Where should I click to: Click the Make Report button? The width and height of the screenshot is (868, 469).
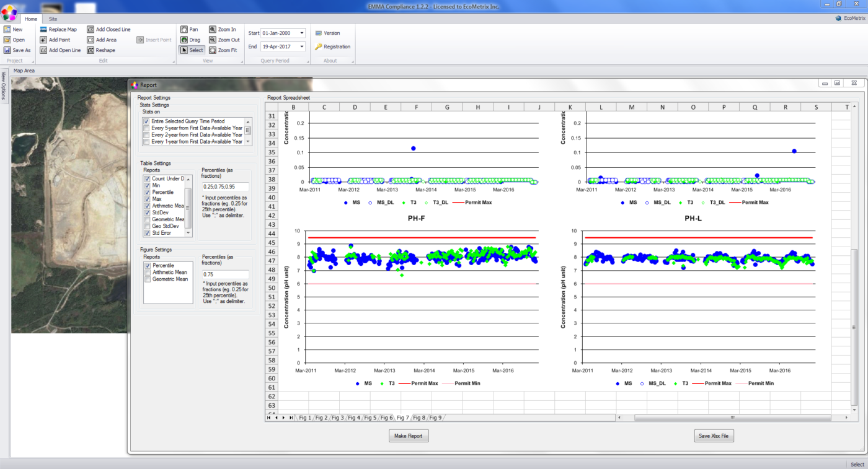409,436
